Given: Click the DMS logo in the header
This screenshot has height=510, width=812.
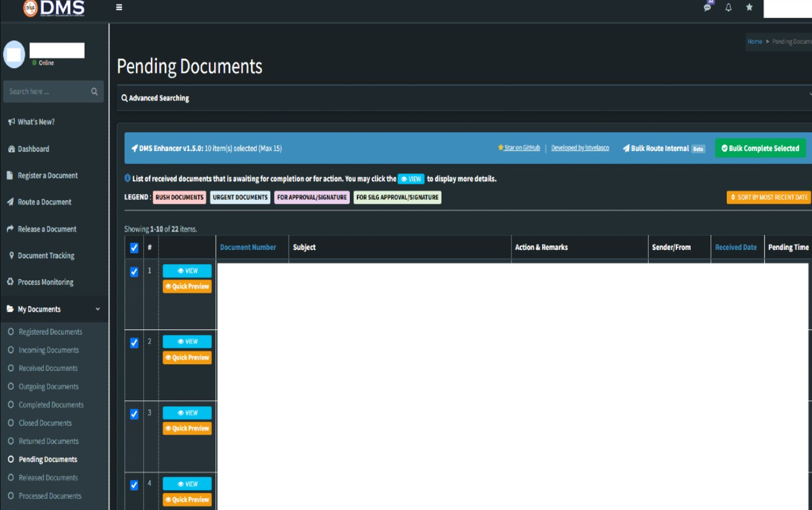Looking at the screenshot, I should [x=54, y=8].
